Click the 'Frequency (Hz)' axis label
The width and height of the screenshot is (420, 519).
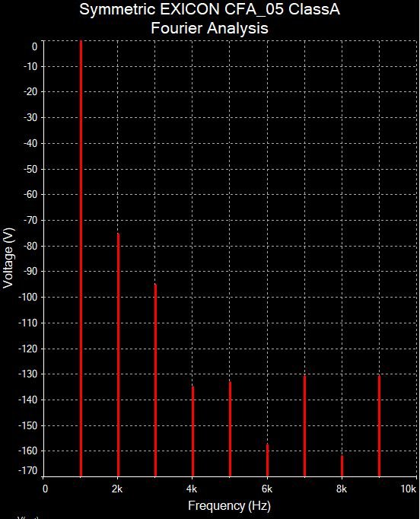229,506
